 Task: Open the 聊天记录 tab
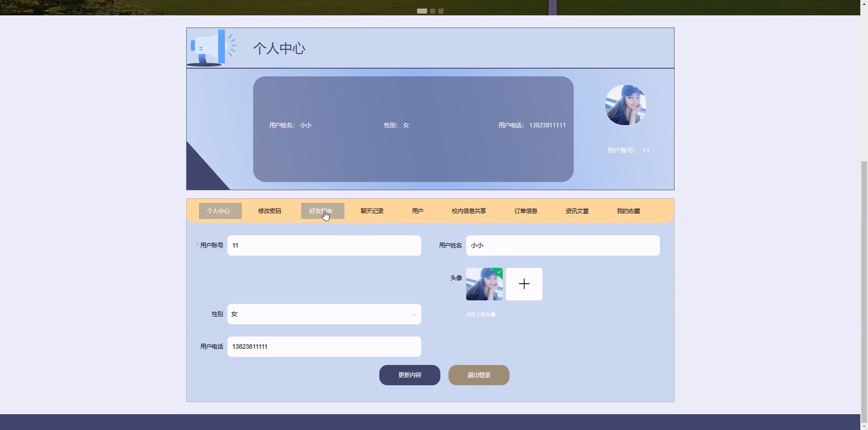point(372,211)
